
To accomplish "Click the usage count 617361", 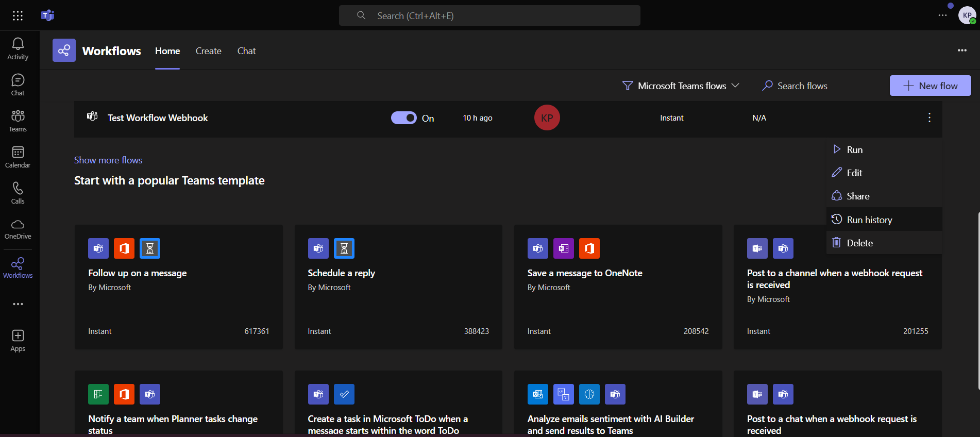I will click(257, 331).
